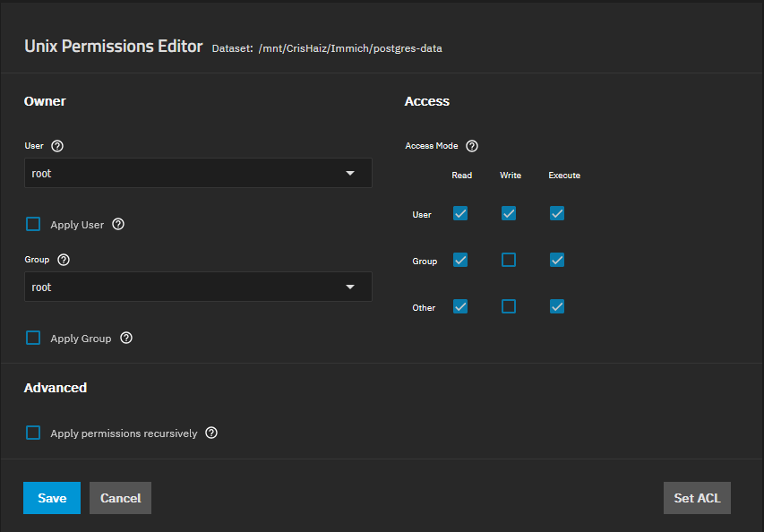This screenshot has height=532, width=764.
Task: Open the help tooltip beside Group label
Action: [x=64, y=260]
